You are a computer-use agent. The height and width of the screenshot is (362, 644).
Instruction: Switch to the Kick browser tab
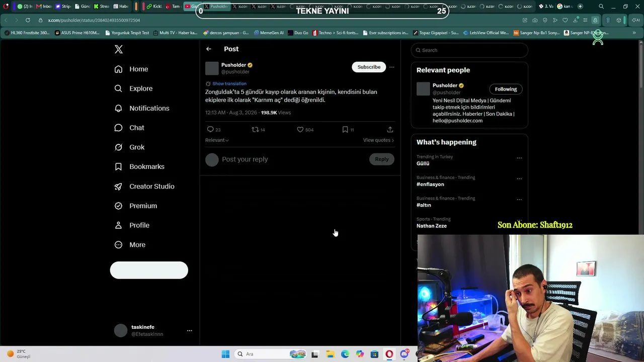[x=154, y=7]
